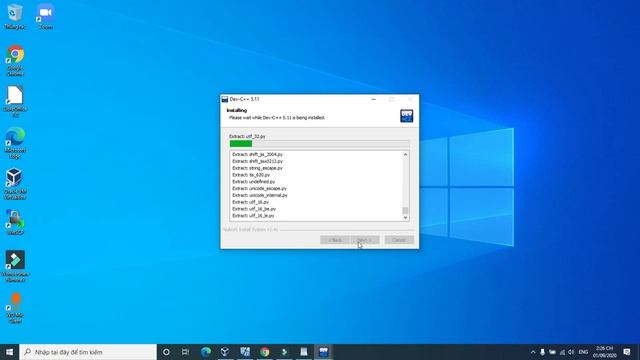Click the log list scrollbar thumb
The width and height of the screenshot is (640, 360).
[x=405, y=210]
